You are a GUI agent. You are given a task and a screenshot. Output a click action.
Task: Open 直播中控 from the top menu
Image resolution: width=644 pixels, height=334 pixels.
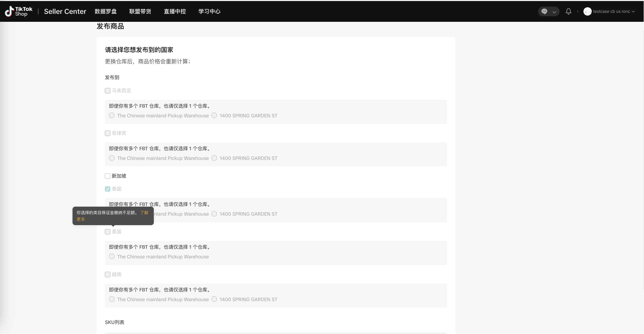(x=175, y=11)
